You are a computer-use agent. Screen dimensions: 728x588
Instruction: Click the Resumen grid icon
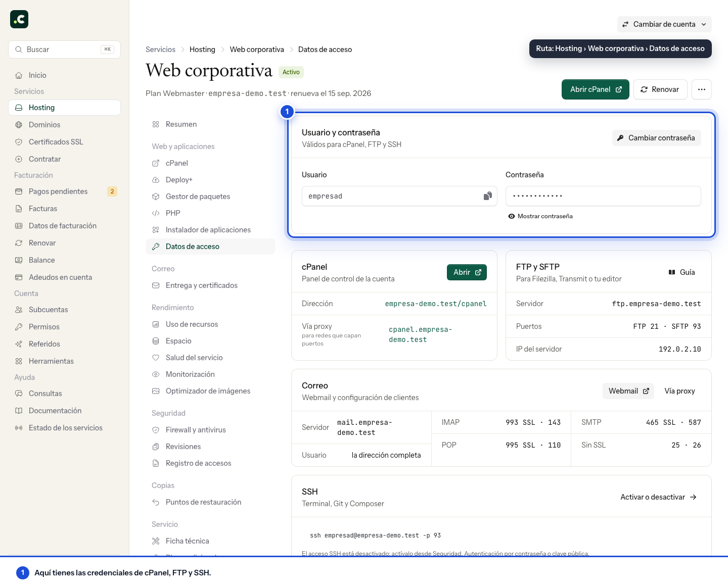click(x=156, y=124)
